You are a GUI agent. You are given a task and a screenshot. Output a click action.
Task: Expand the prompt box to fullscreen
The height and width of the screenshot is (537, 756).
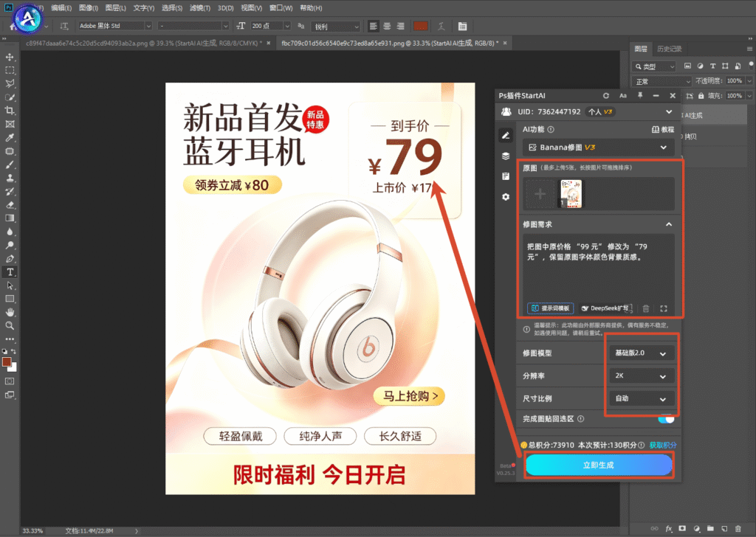(664, 309)
